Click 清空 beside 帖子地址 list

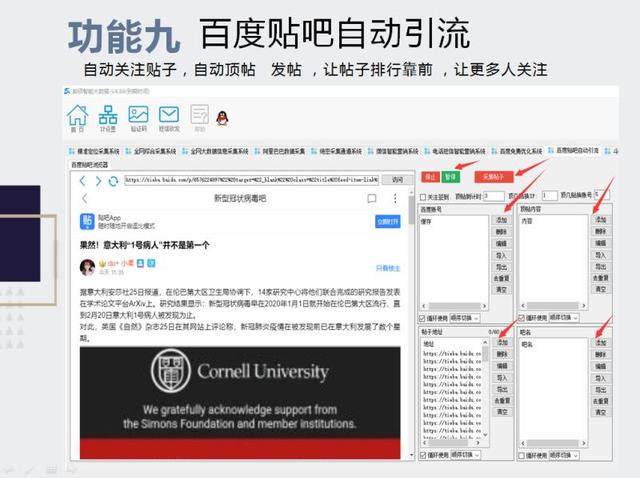tap(502, 412)
